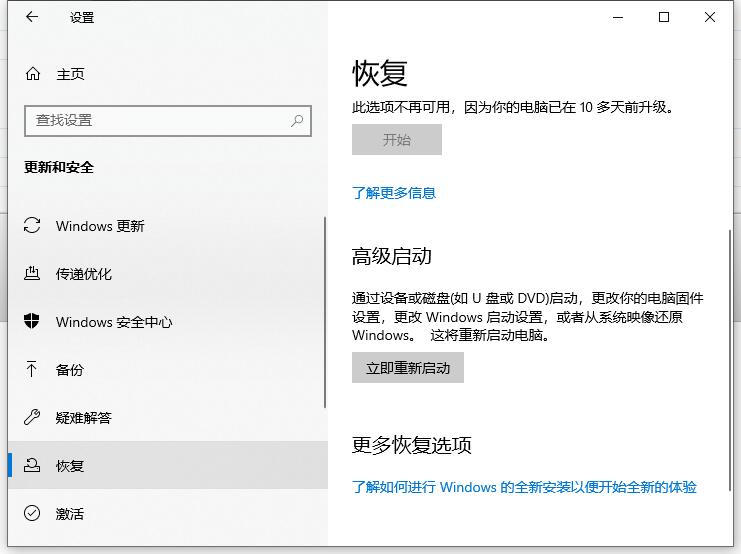Click the checkmark circle 激活 icon
The height and width of the screenshot is (554, 741).
pos(32,513)
